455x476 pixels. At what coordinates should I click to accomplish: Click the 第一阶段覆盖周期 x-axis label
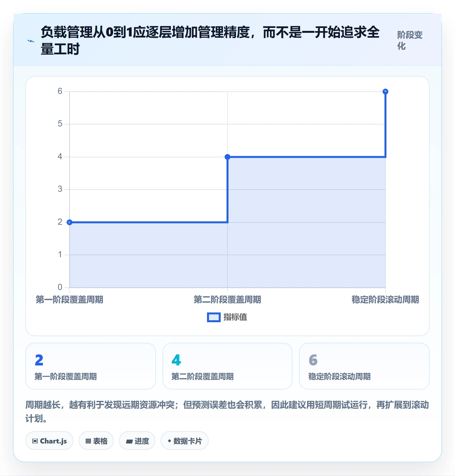(x=70, y=300)
